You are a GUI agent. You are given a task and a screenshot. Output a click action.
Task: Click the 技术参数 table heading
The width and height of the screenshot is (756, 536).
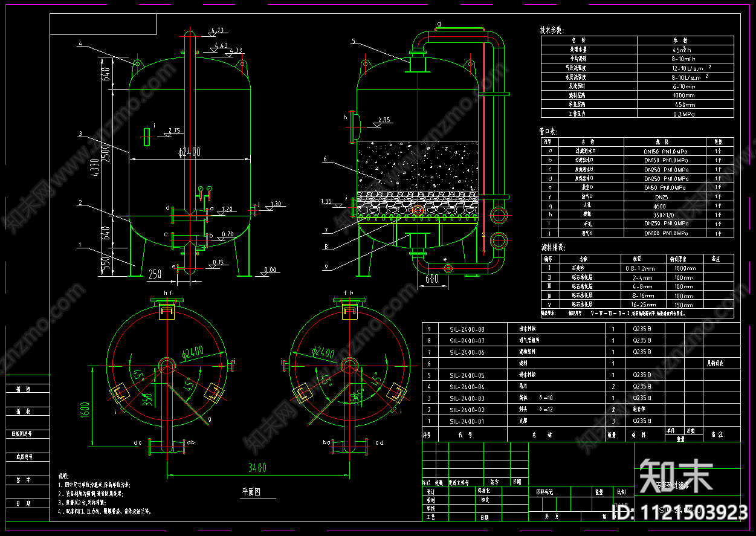pyautogui.click(x=552, y=30)
